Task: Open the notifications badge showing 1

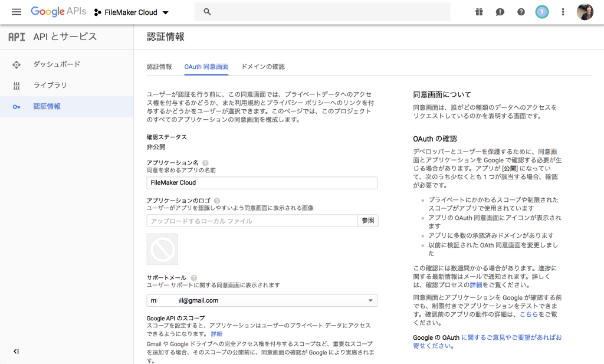Action: [x=541, y=12]
